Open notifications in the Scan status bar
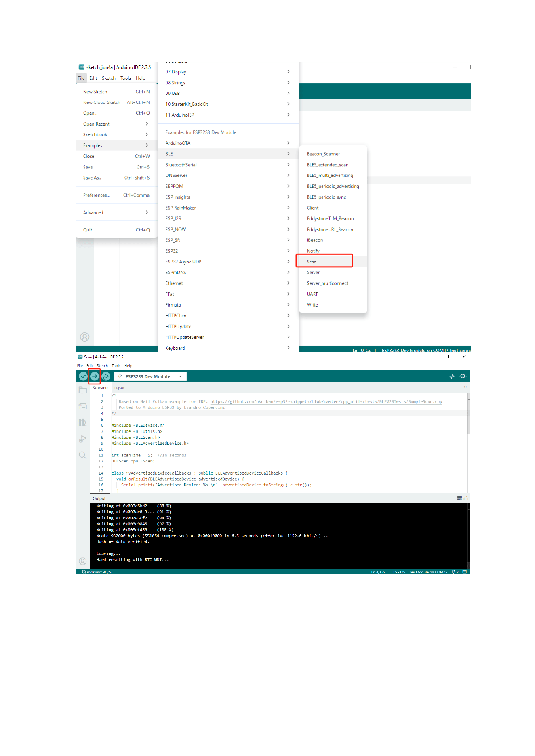The height and width of the screenshot is (756, 535). click(x=455, y=572)
